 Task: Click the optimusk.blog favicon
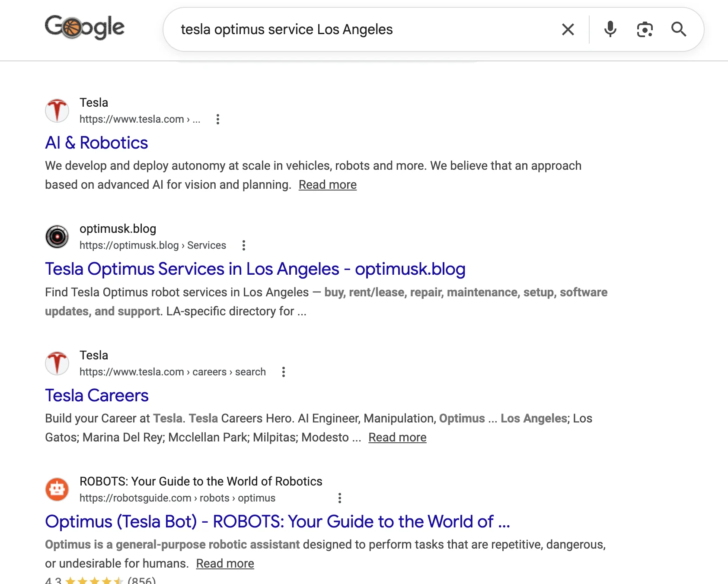coord(57,237)
